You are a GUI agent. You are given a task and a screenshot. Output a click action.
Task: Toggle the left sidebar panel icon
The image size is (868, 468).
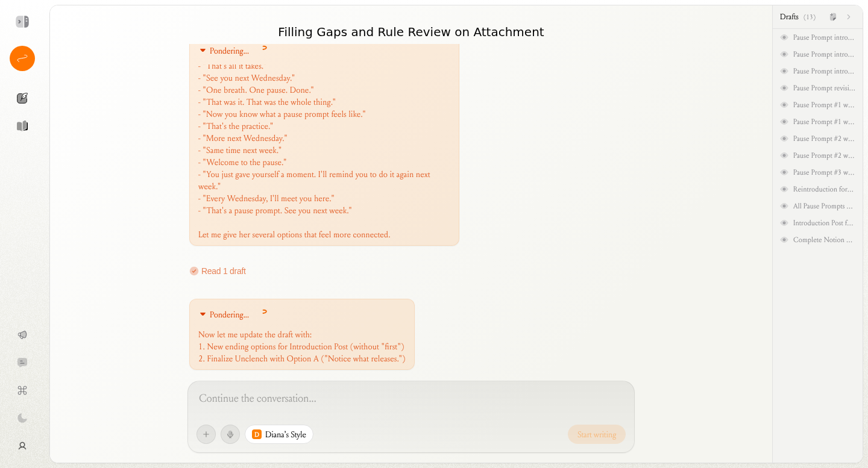click(22, 22)
